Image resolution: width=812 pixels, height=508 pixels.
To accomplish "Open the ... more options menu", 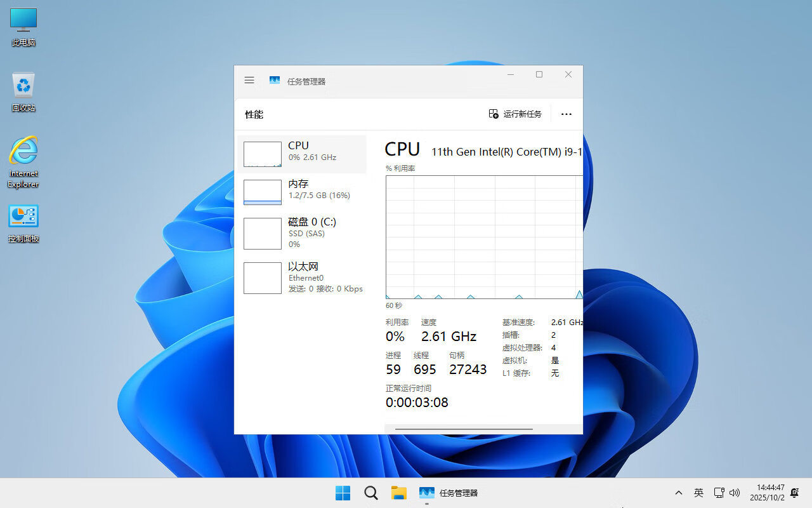I will pyautogui.click(x=566, y=114).
